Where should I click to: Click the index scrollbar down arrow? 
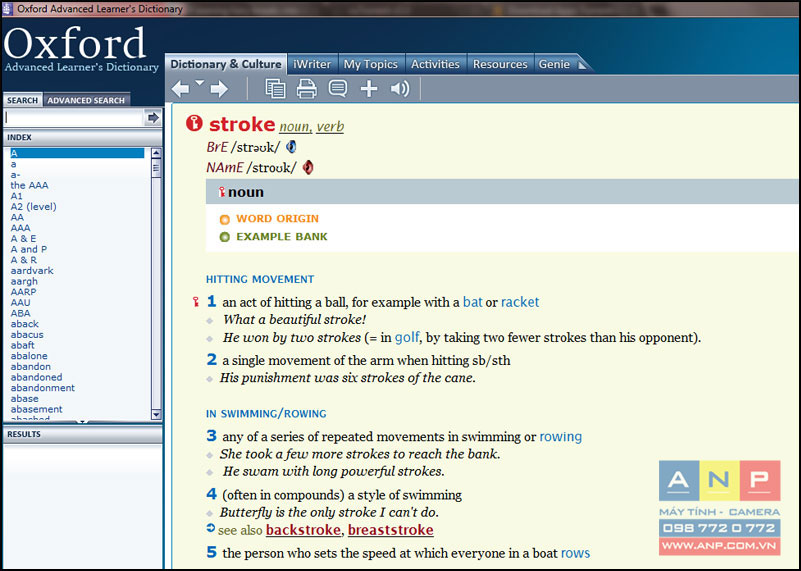pos(156,414)
